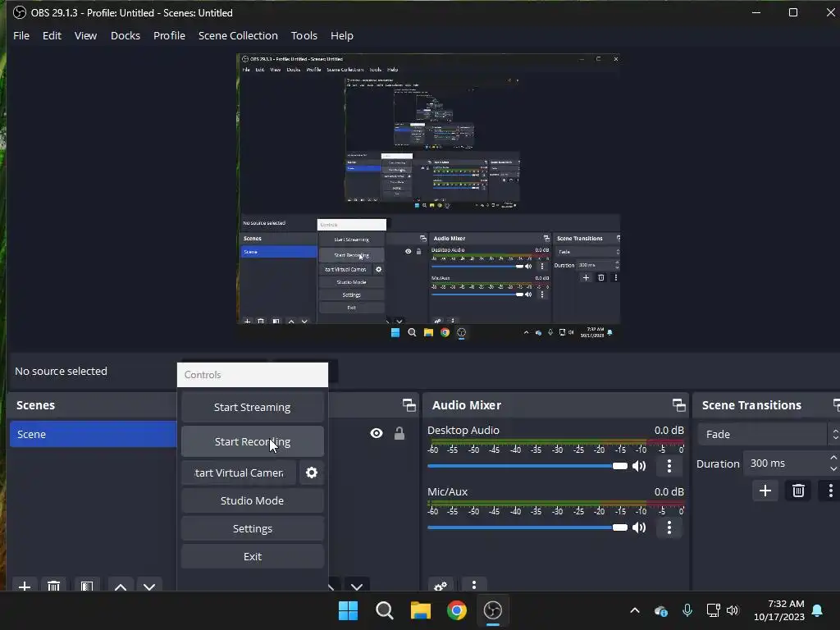Open Windows Start menu
Viewport: 840px width, 630px height.
click(348, 610)
